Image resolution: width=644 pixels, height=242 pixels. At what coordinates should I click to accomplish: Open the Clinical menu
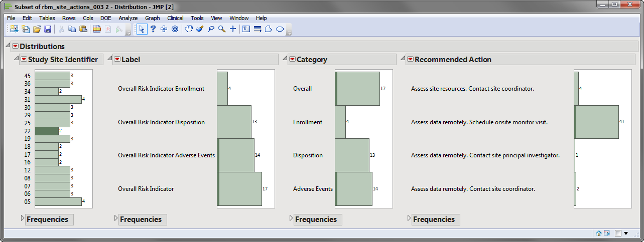tap(175, 18)
